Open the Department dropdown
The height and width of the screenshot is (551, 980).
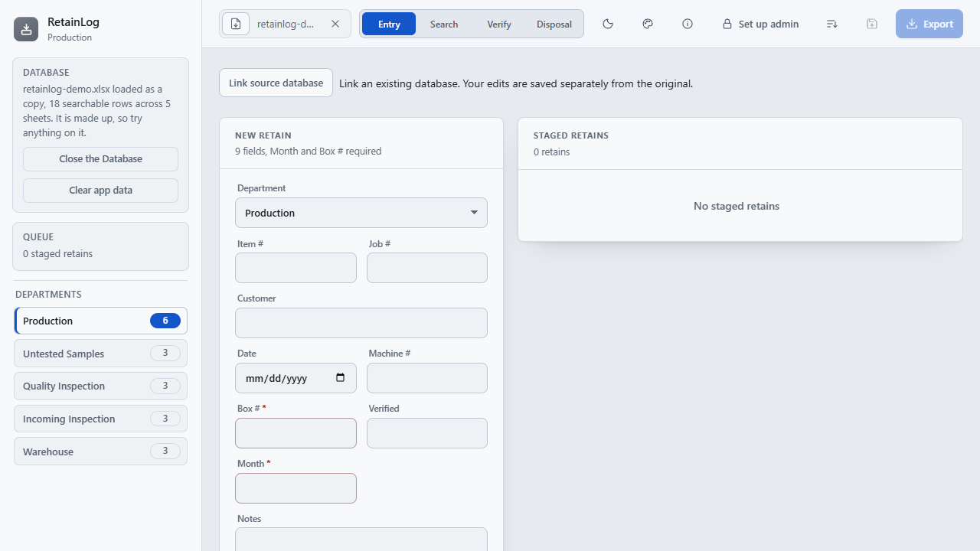coord(361,213)
